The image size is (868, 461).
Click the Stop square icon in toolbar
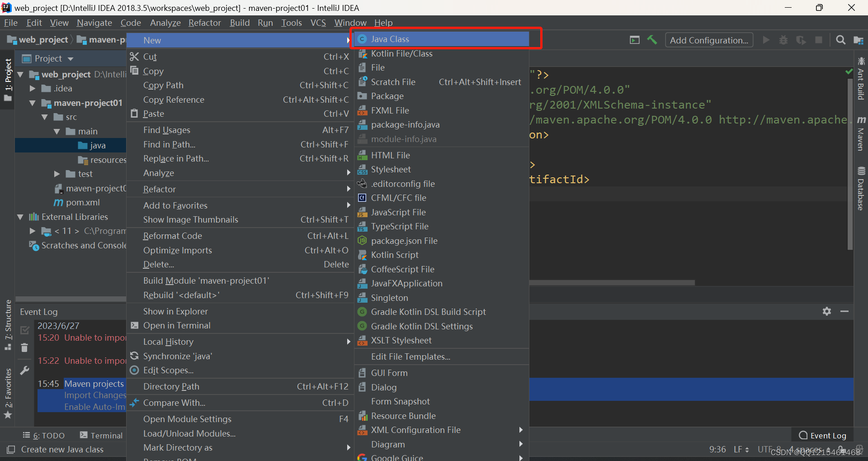coord(819,40)
